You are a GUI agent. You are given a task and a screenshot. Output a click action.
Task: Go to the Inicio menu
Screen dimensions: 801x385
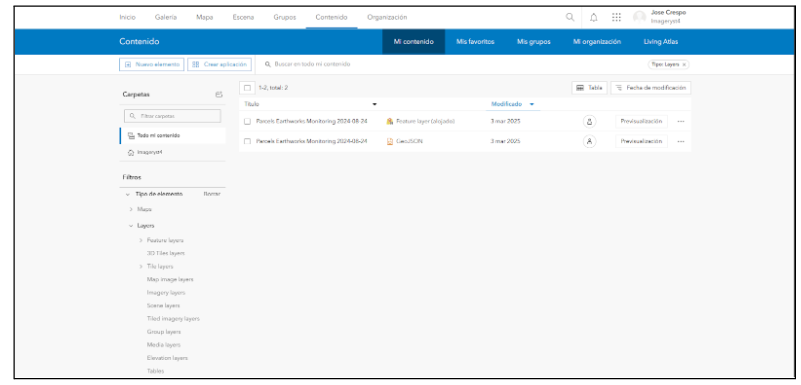coord(127,17)
